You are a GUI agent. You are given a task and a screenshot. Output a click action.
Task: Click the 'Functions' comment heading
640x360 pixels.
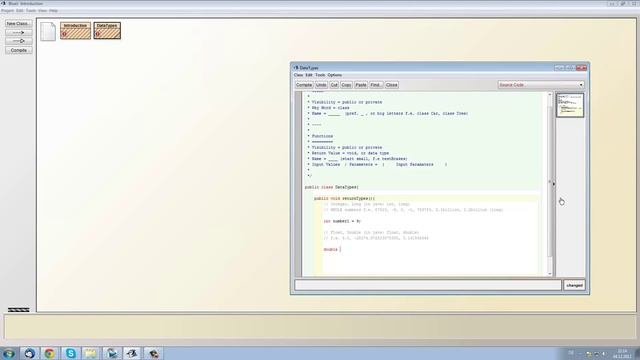[322, 136]
